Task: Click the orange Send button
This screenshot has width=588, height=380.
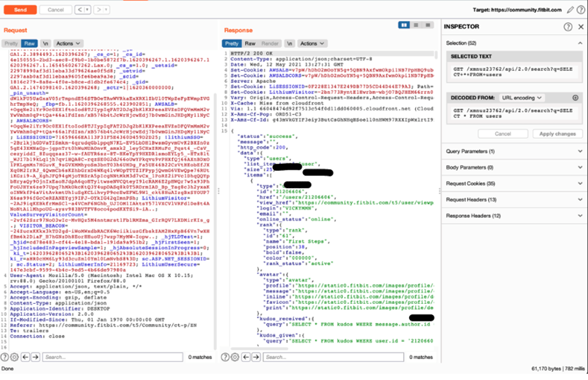Action: [20, 10]
